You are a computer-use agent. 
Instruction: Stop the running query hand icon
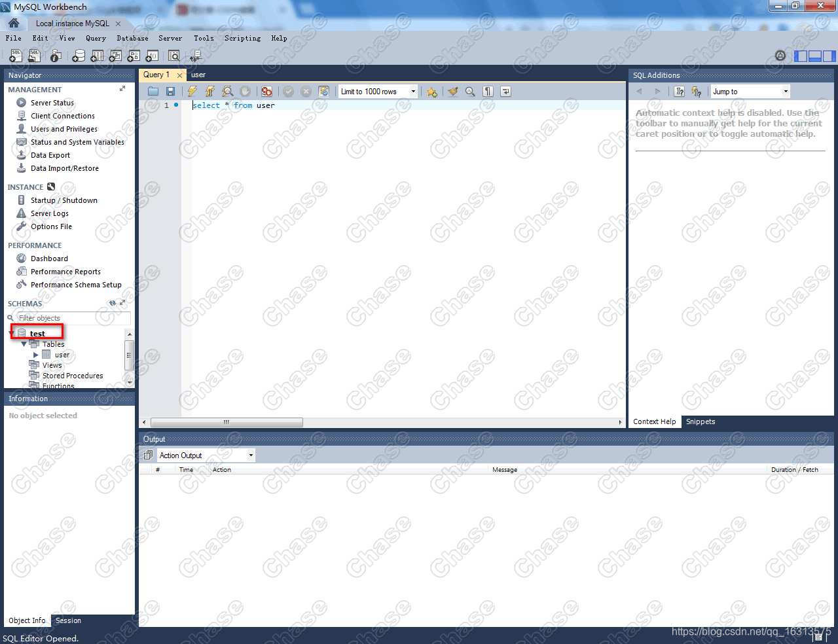(245, 92)
